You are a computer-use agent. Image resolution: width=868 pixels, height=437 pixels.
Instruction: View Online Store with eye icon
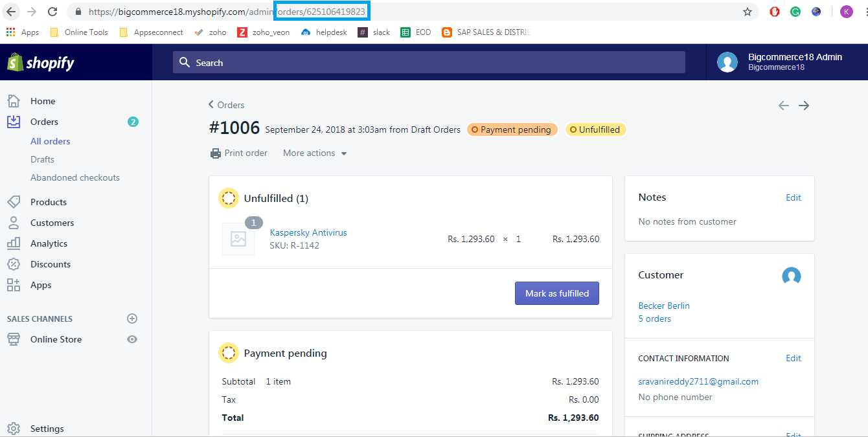pos(132,339)
